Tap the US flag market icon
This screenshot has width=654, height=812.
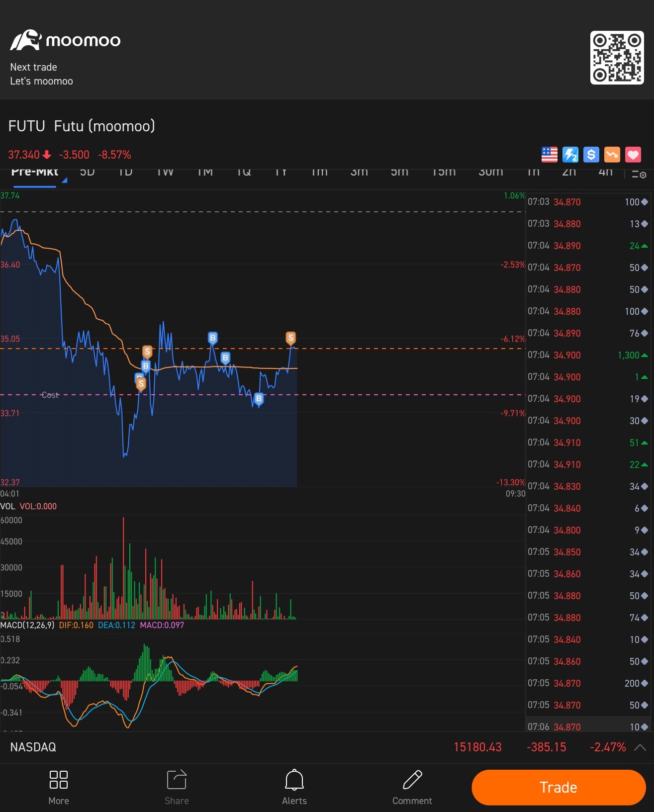(550, 155)
